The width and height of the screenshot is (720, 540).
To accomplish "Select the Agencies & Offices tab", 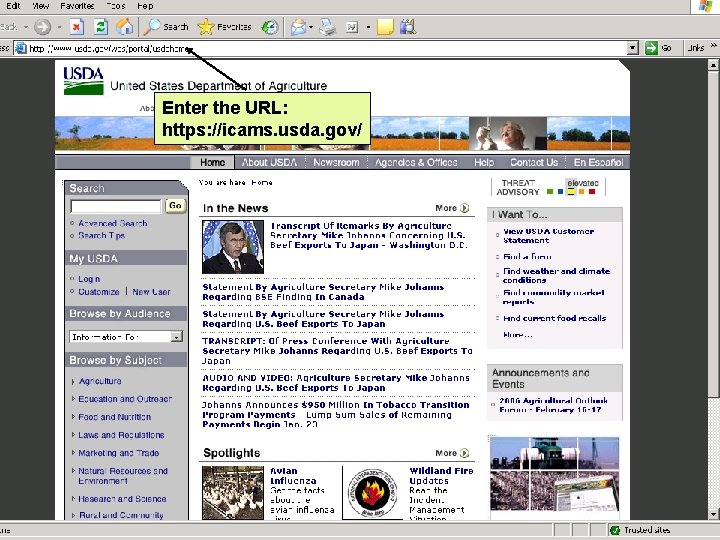I will click(416, 162).
